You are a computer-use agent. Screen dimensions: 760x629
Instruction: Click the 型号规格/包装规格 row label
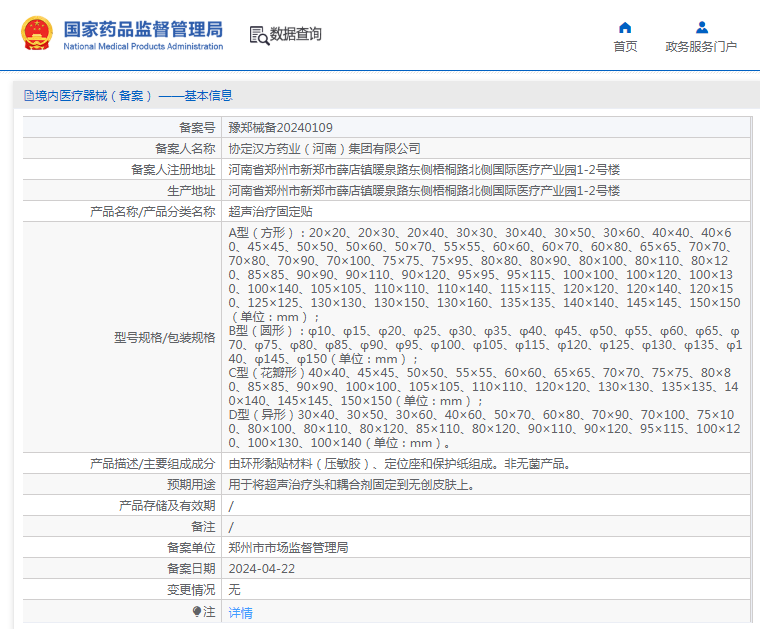pos(164,338)
